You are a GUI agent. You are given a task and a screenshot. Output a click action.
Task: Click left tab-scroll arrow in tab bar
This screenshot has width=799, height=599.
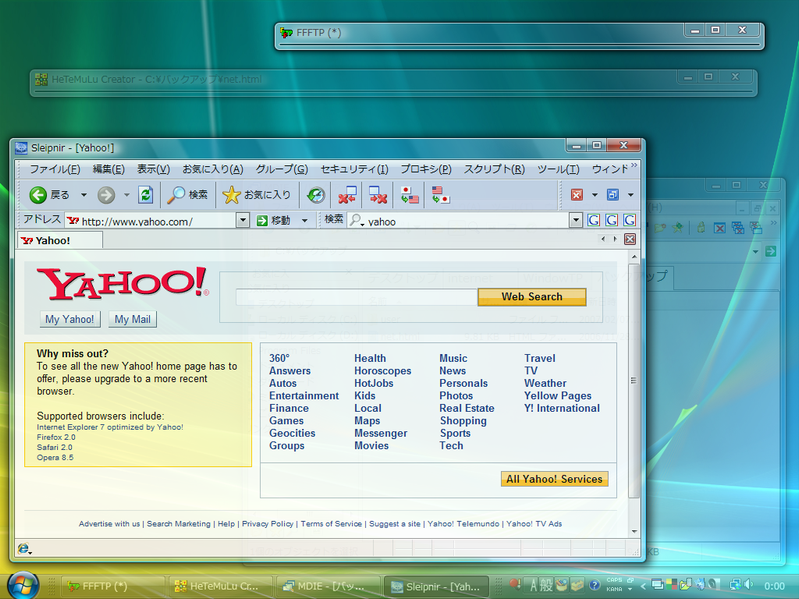(x=603, y=239)
